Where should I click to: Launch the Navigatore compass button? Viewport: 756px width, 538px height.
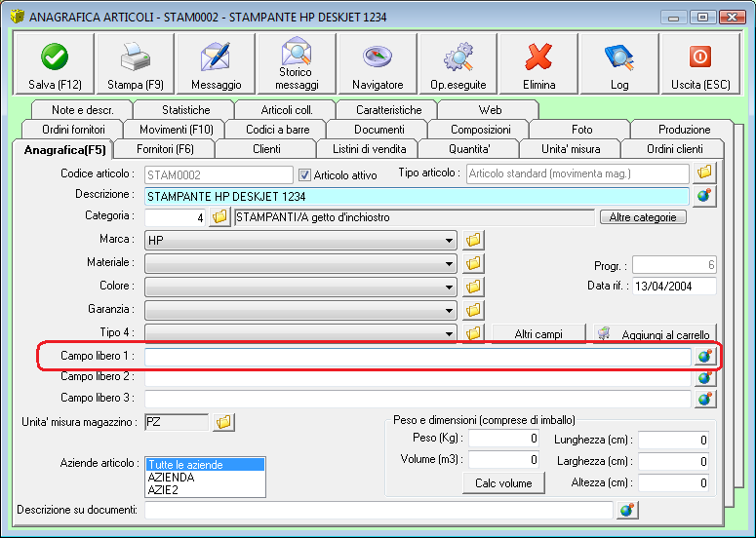pyautogui.click(x=378, y=63)
